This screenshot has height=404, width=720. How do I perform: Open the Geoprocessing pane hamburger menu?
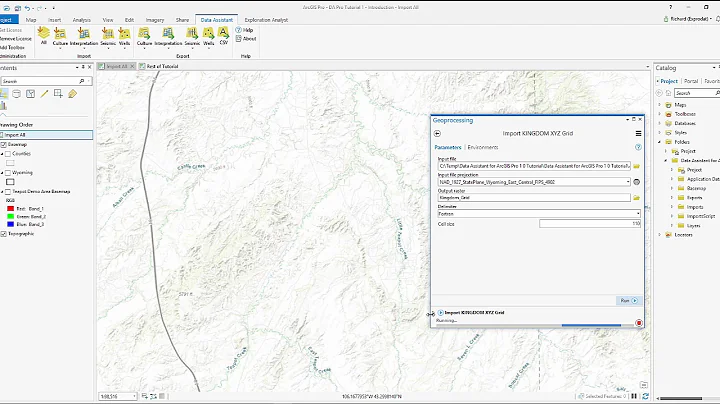tap(638, 134)
